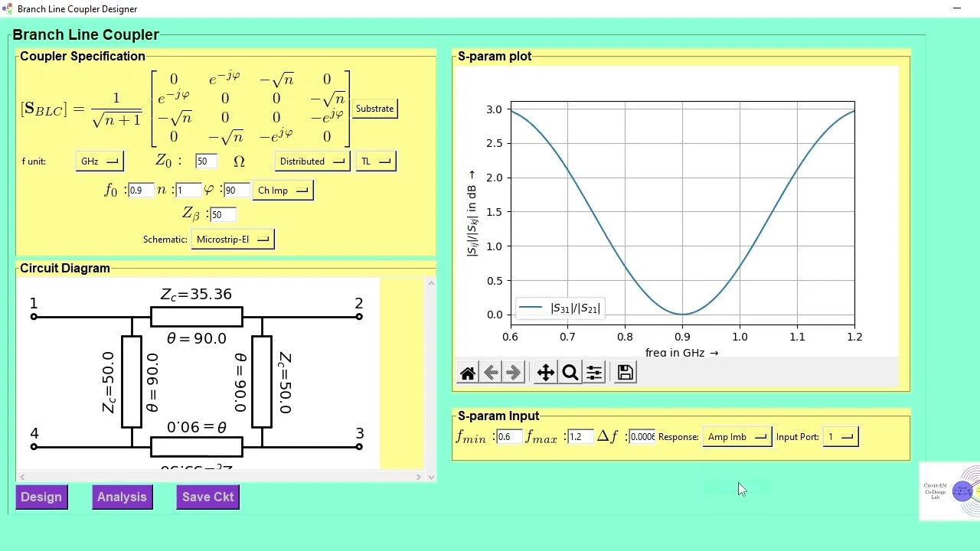Click the fmin input field
The height and width of the screenshot is (551, 980).
pyautogui.click(x=509, y=437)
